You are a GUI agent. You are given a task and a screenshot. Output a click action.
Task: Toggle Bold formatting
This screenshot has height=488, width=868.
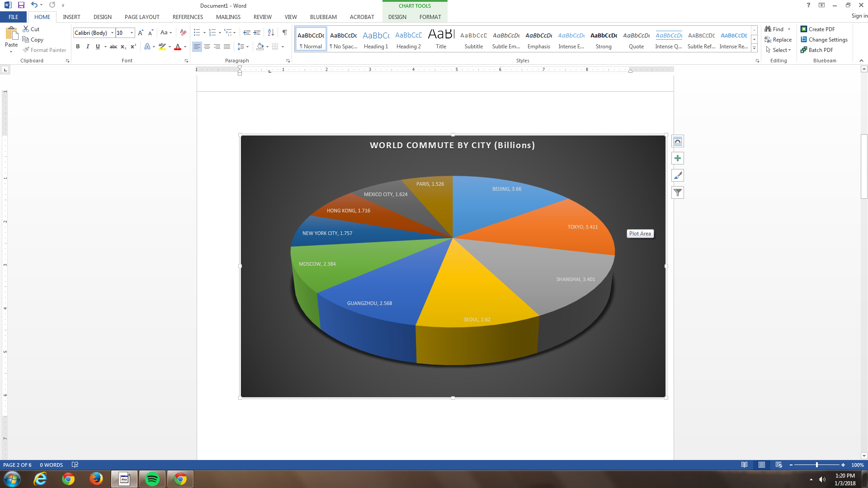click(x=78, y=47)
